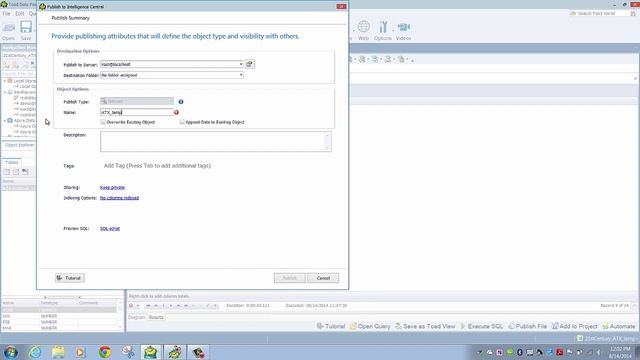Click the Description text area
This screenshot has height=360, width=640.
216,141
